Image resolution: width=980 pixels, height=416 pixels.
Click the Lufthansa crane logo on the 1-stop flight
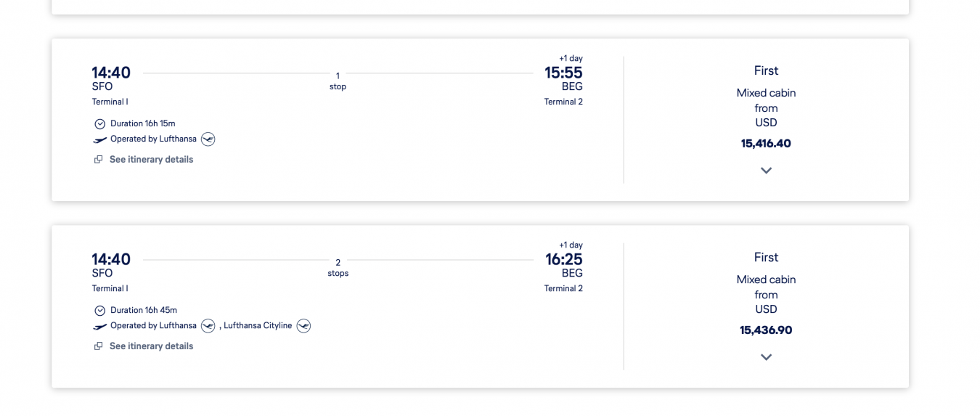point(208,139)
